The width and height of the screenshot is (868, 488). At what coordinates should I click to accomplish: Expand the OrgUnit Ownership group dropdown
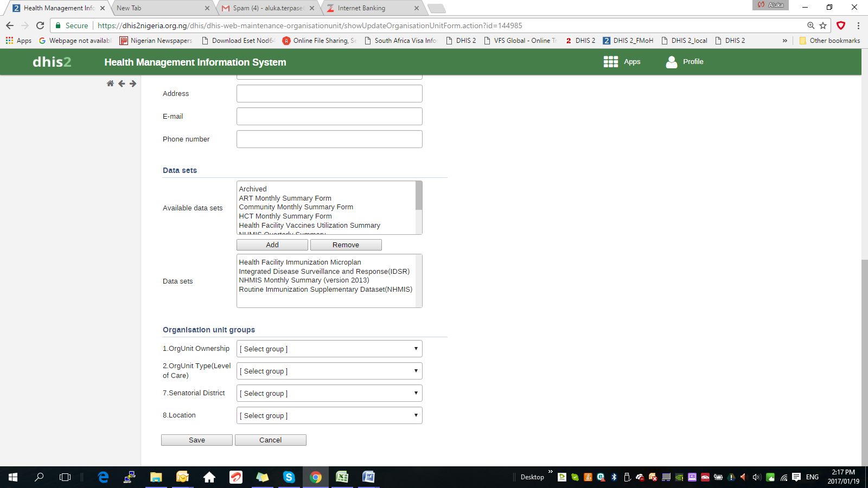tap(329, 349)
